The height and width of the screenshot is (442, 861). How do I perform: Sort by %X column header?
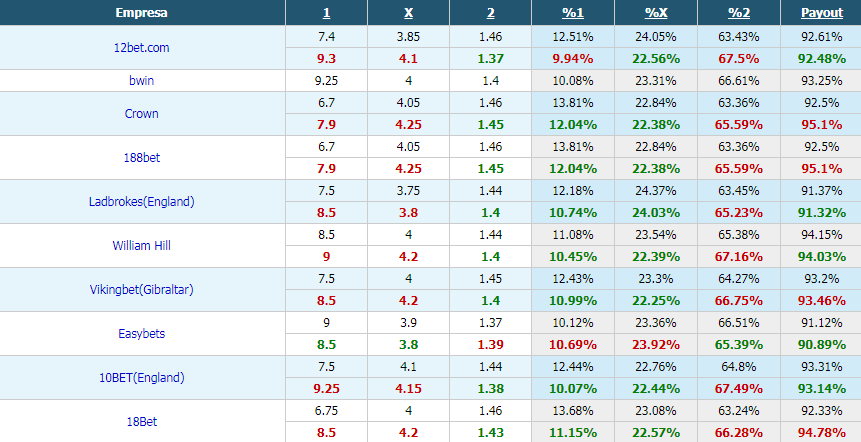coord(656,13)
